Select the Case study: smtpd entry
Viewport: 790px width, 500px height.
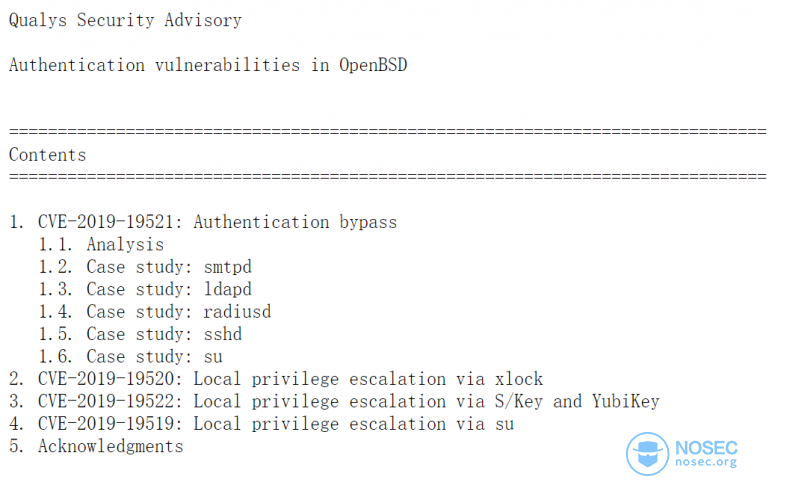145,267
